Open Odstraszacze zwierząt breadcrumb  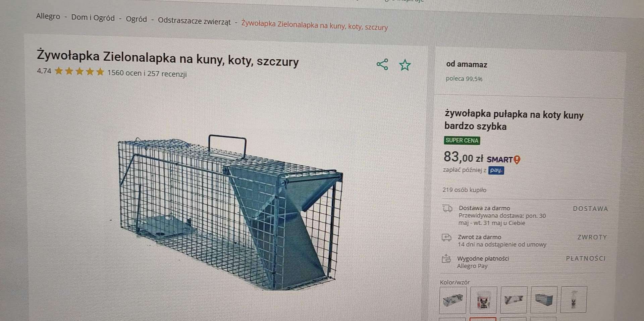pyautogui.click(x=194, y=21)
